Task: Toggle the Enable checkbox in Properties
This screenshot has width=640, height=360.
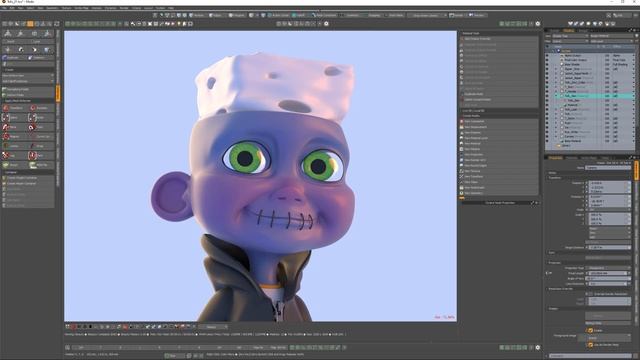Action: click(590, 331)
